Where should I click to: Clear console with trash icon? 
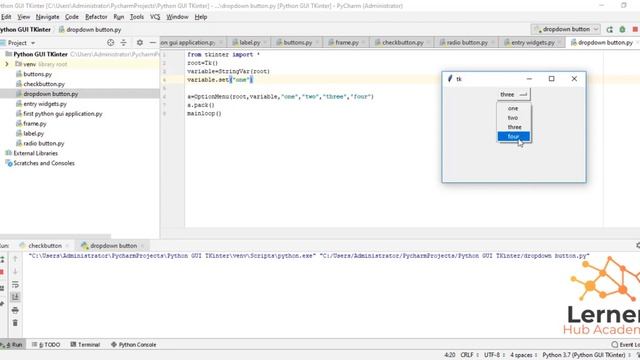click(15, 323)
